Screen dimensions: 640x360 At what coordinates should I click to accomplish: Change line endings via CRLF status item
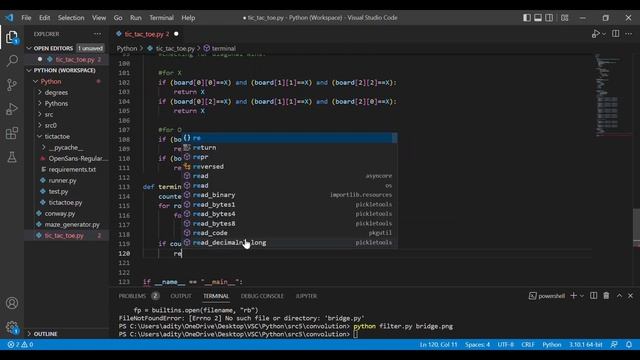(x=528, y=345)
